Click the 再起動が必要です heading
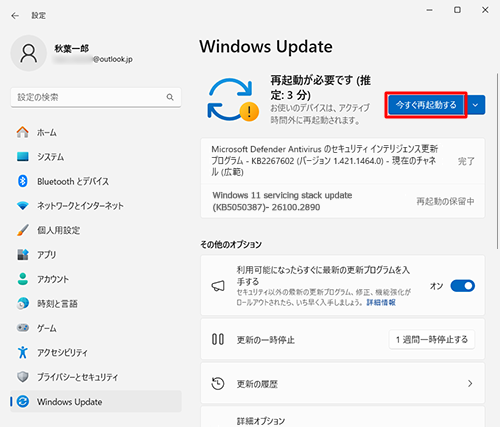This screenshot has width=500, height=427. coord(320,88)
